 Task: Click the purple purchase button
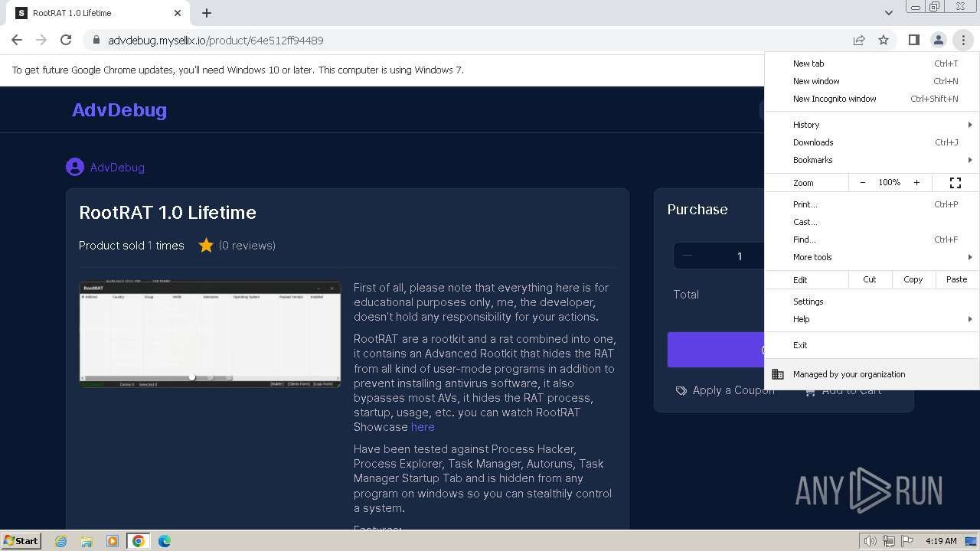(x=716, y=350)
